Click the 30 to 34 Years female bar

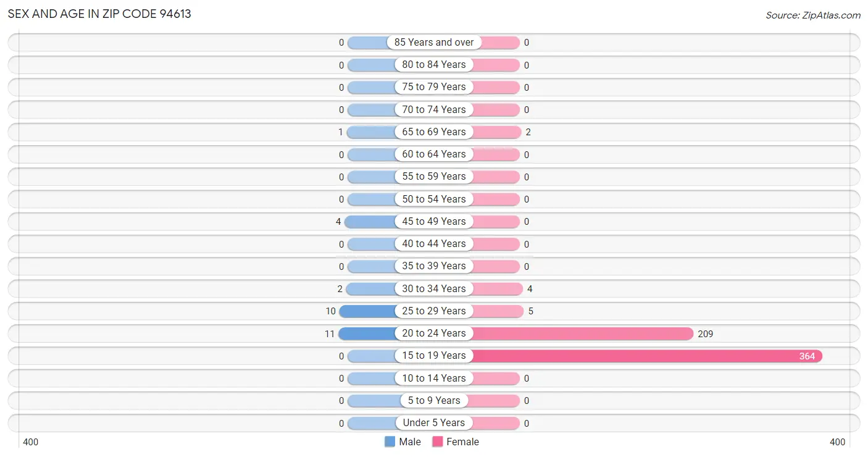point(498,289)
